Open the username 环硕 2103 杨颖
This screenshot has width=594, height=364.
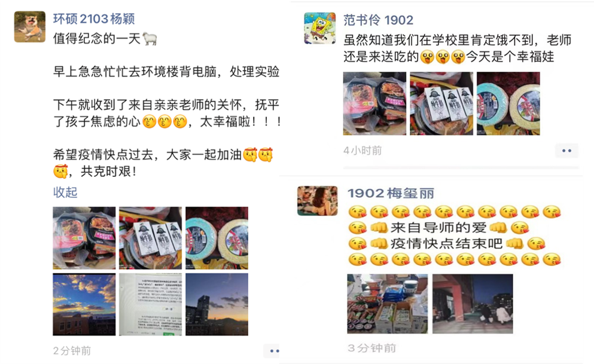coord(93,19)
